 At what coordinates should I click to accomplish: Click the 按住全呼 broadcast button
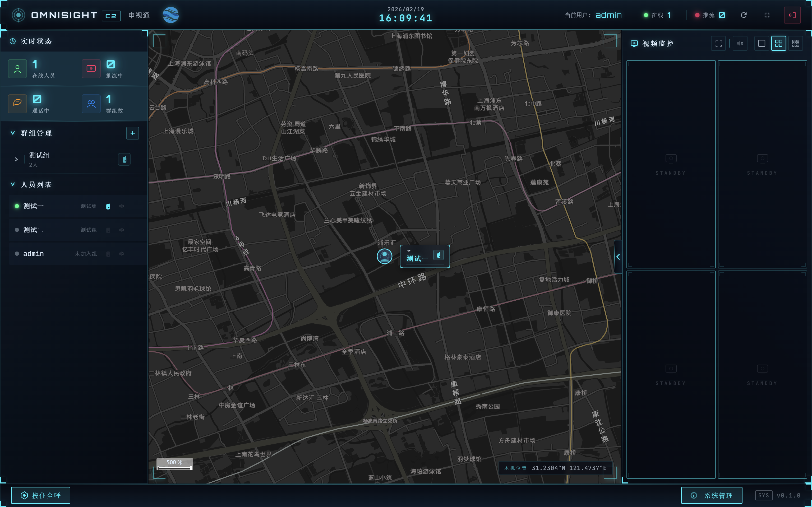click(41, 495)
